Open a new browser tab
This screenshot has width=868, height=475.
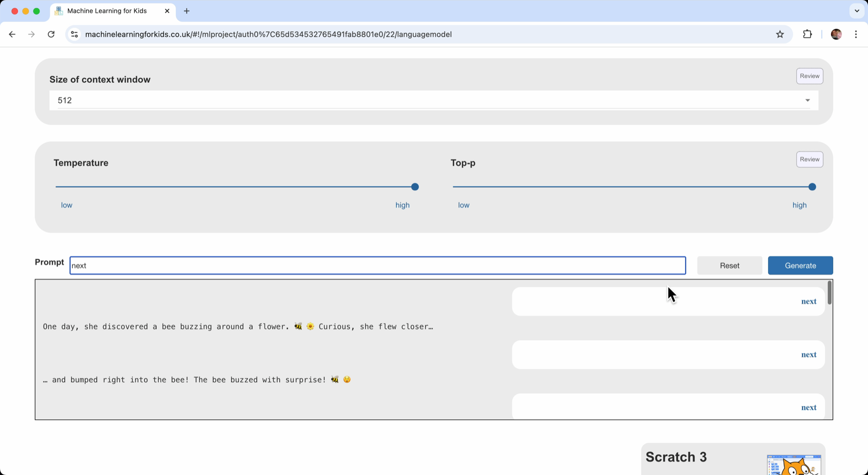(x=187, y=11)
